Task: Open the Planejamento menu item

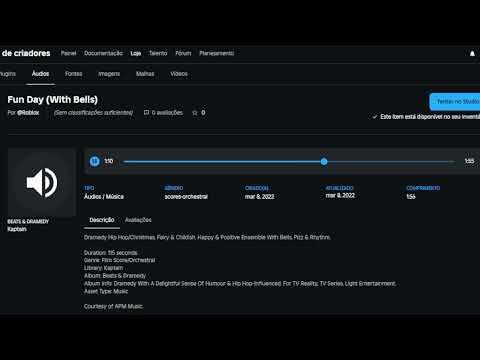Action: (217, 53)
